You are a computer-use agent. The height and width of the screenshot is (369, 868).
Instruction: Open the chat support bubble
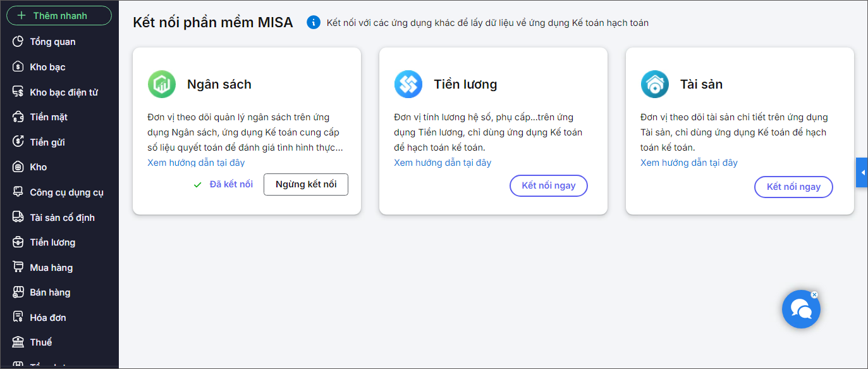click(x=801, y=310)
